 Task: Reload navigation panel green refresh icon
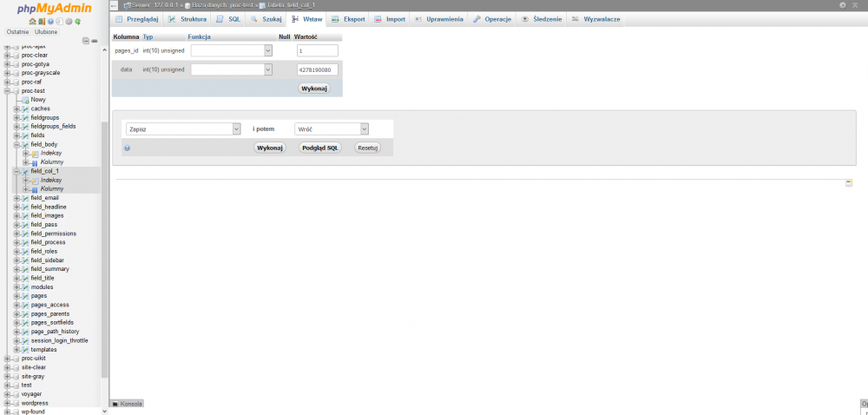click(78, 22)
